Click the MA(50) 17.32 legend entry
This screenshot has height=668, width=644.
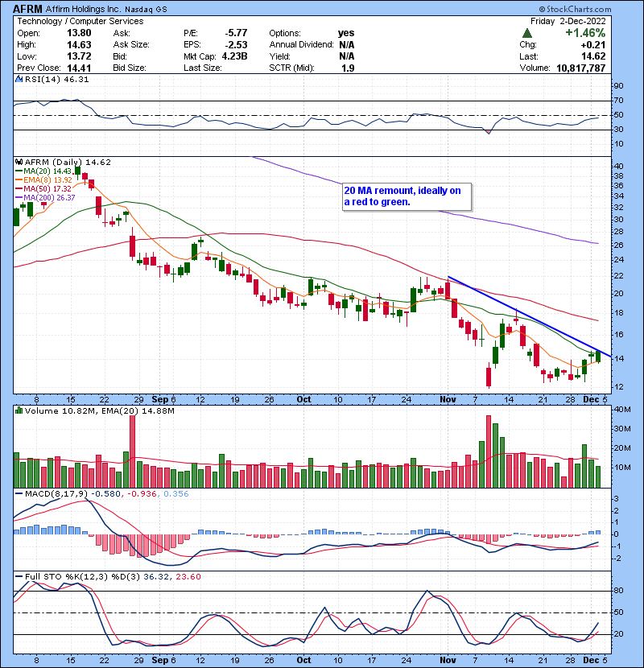tap(47, 188)
